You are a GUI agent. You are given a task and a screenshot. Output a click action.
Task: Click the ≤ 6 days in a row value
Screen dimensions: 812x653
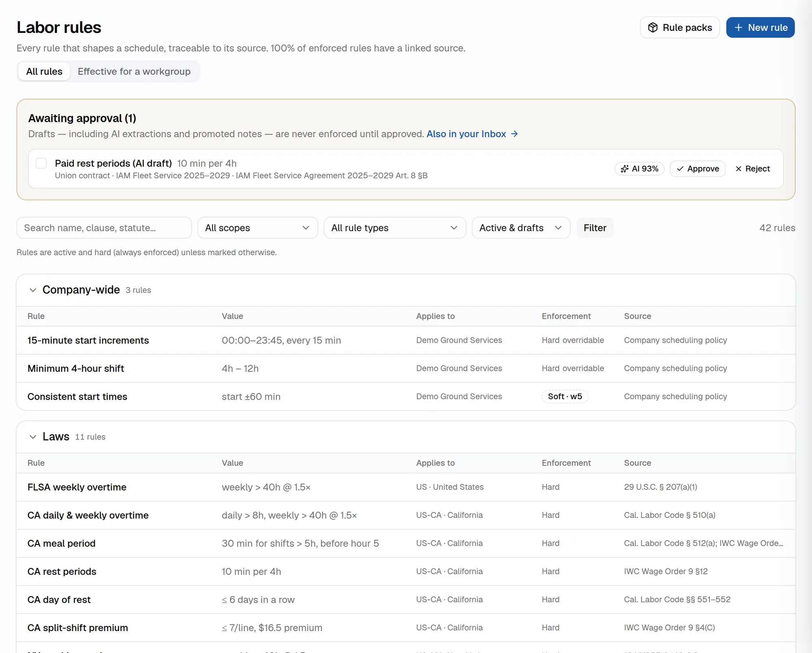click(258, 599)
